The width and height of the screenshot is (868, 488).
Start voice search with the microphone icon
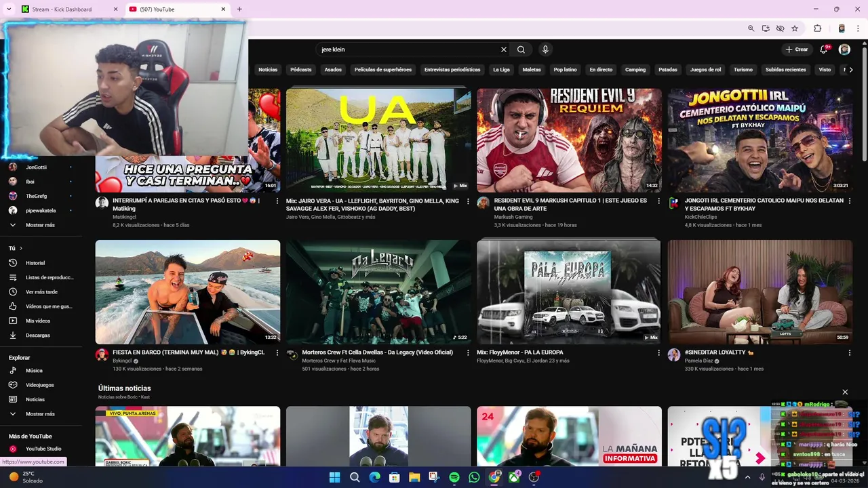tap(545, 49)
